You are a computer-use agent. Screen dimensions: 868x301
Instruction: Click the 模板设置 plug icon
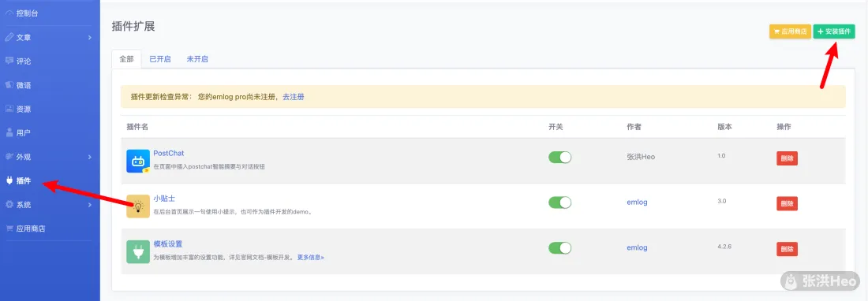[x=138, y=251]
